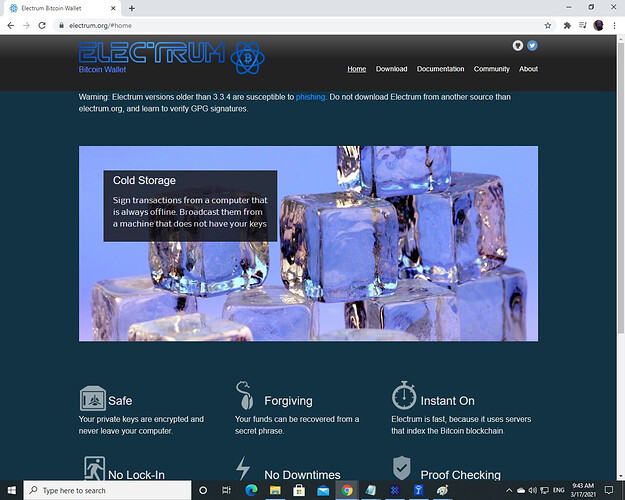
Task: Open Chrome three-dot menu
Action: (x=614, y=26)
